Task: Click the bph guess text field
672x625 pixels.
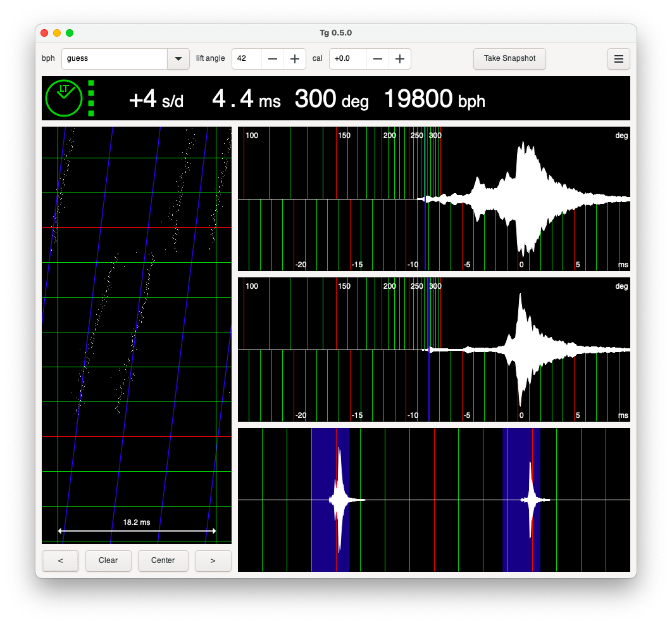Action: tap(114, 59)
